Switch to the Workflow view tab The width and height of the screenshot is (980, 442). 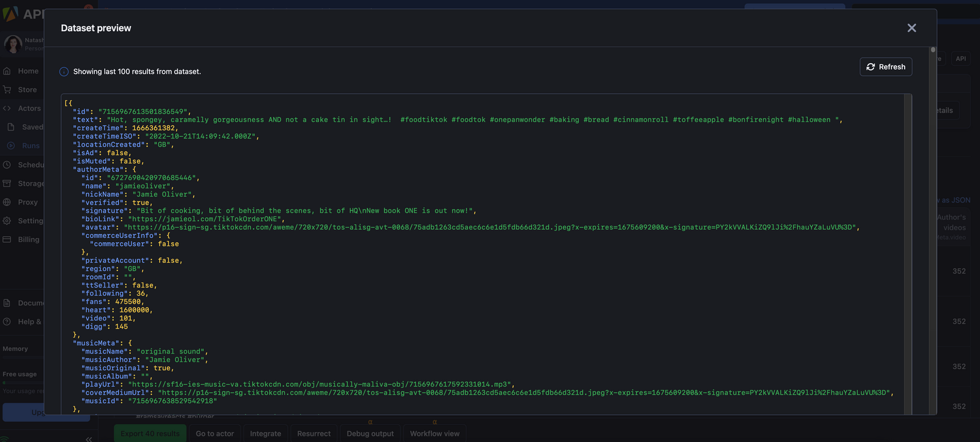point(434,433)
